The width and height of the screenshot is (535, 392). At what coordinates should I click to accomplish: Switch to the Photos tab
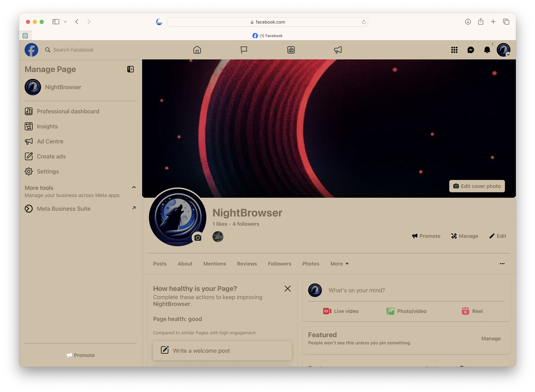311,264
